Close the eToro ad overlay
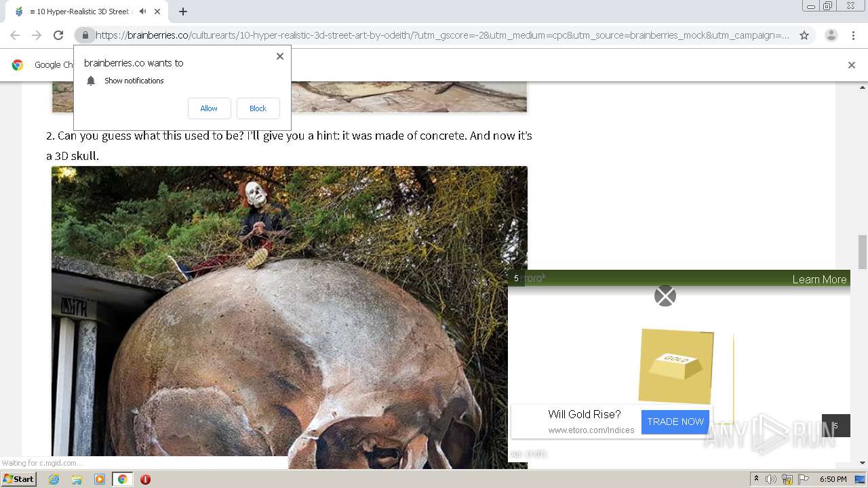Viewport: 868px width, 488px height. click(665, 296)
